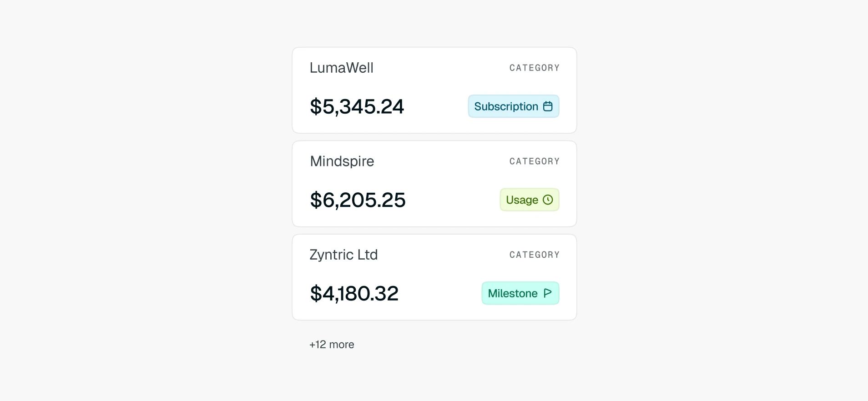Expand the +12 more link
Viewport: 868px width, 401px height.
(332, 345)
